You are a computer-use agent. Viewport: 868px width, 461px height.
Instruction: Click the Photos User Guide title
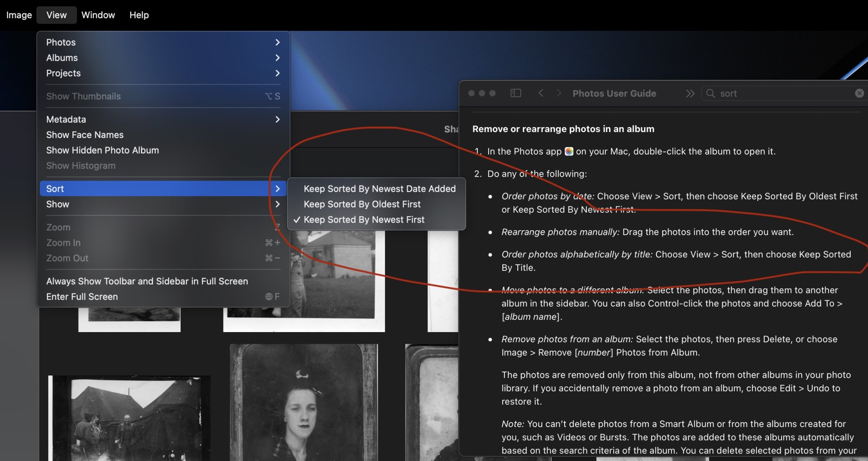click(614, 93)
